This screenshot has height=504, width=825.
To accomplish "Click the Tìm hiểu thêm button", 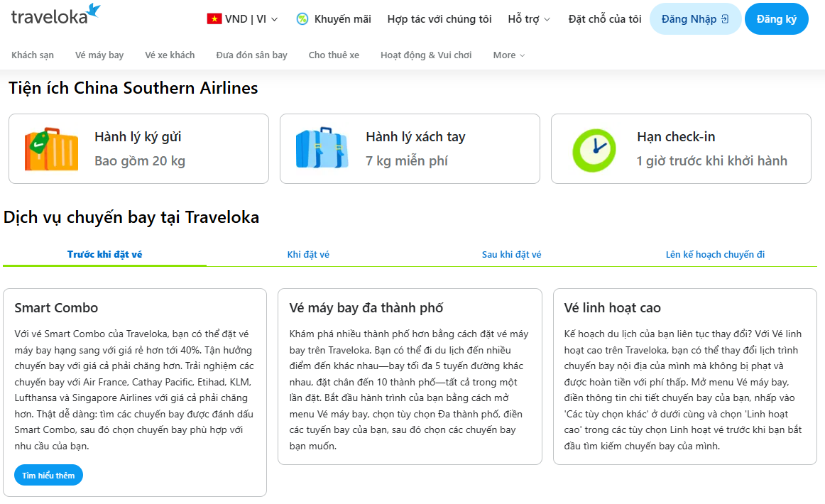I will pos(48,475).
